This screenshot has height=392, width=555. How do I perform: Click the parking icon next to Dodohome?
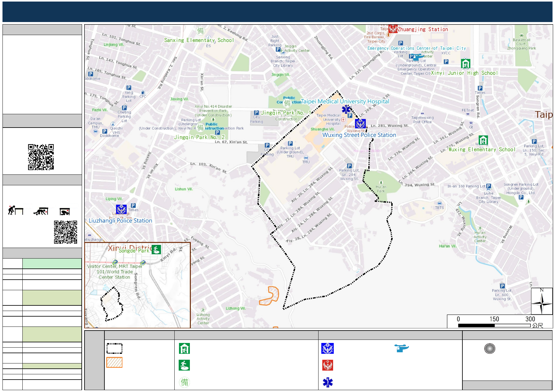(x=105, y=131)
